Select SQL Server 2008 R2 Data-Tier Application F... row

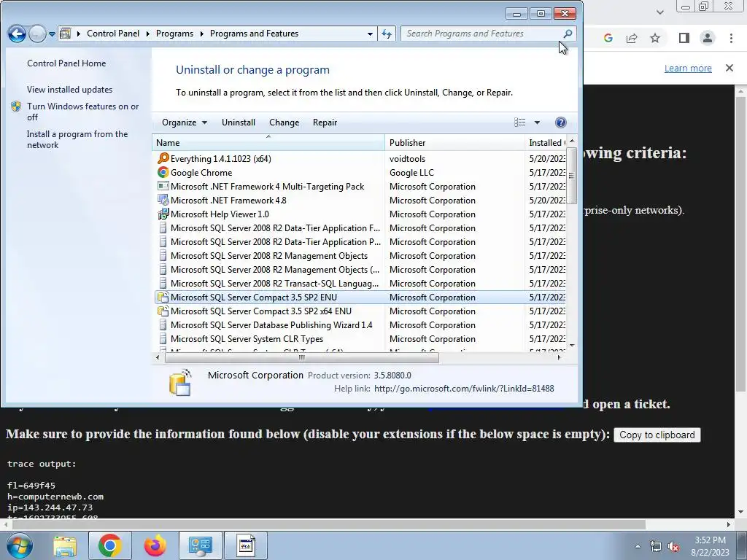pyautogui.click(x=360, y=228)
